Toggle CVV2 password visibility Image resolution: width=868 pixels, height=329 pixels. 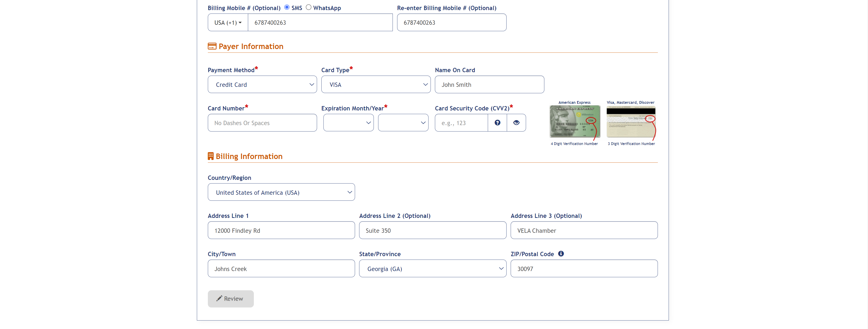[x=516, y=122]
